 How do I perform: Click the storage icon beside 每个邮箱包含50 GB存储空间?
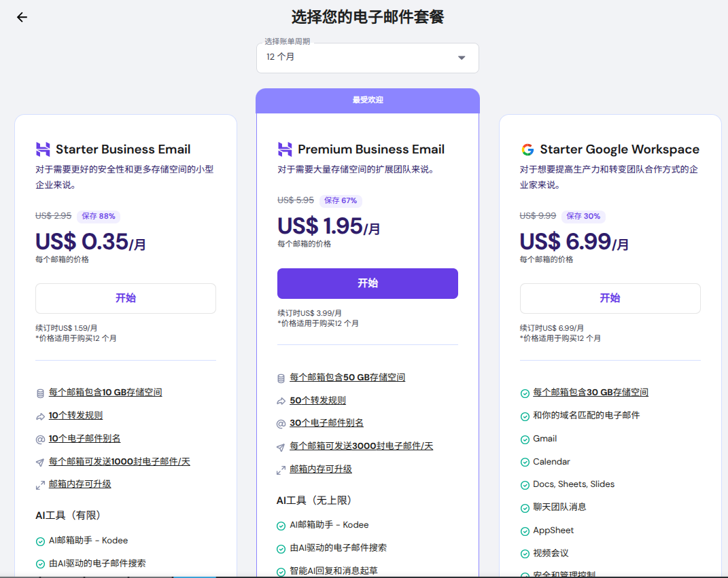280,377
